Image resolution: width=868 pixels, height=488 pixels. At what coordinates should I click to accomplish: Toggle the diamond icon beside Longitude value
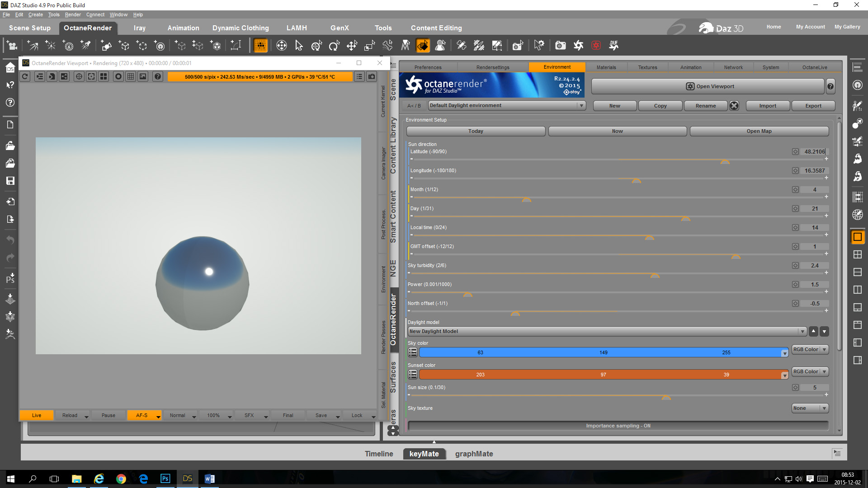click(795, 171)
